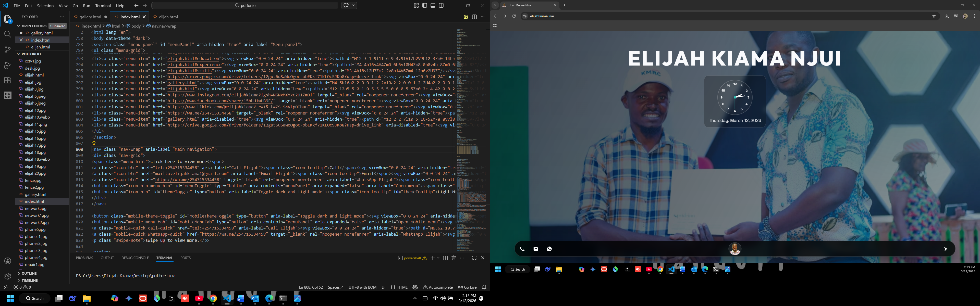Screen dimensions: 980x306
Task: Open the new terminal launch profile dropdown
Action: [x=438, y=258]
